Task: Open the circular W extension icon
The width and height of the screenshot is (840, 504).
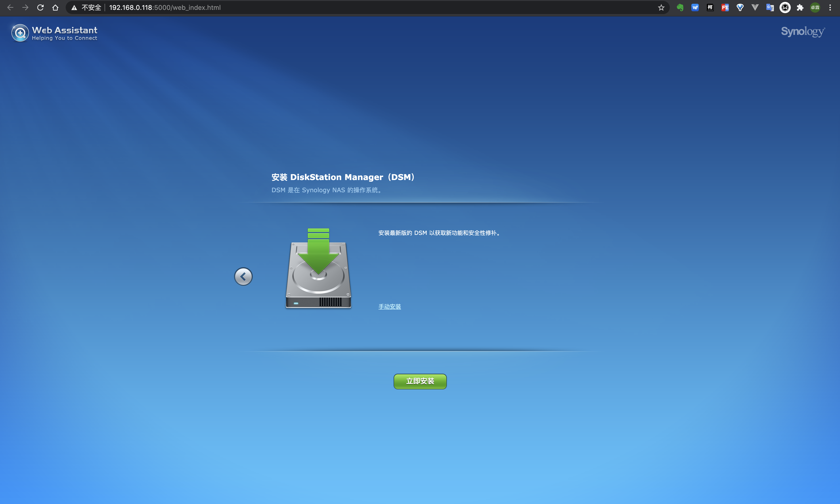Action: [785, 8]
